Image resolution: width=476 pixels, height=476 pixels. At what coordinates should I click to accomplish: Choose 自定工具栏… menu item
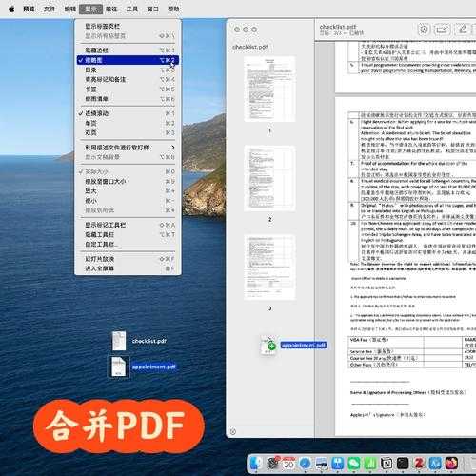coord(128,245)
